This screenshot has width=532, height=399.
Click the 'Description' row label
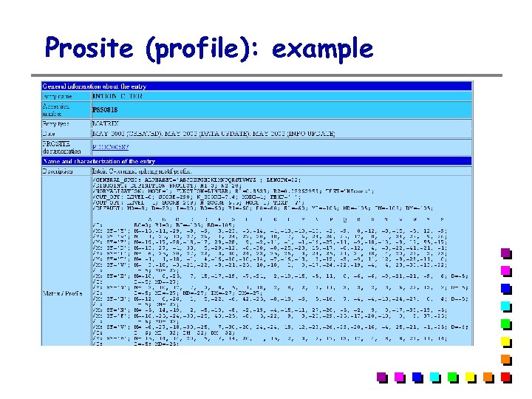pyautogui.click(x=58, y=171)
